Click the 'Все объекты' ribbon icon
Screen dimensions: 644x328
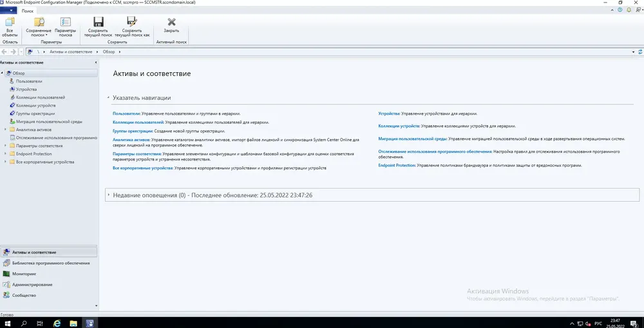tap(10, 22)
